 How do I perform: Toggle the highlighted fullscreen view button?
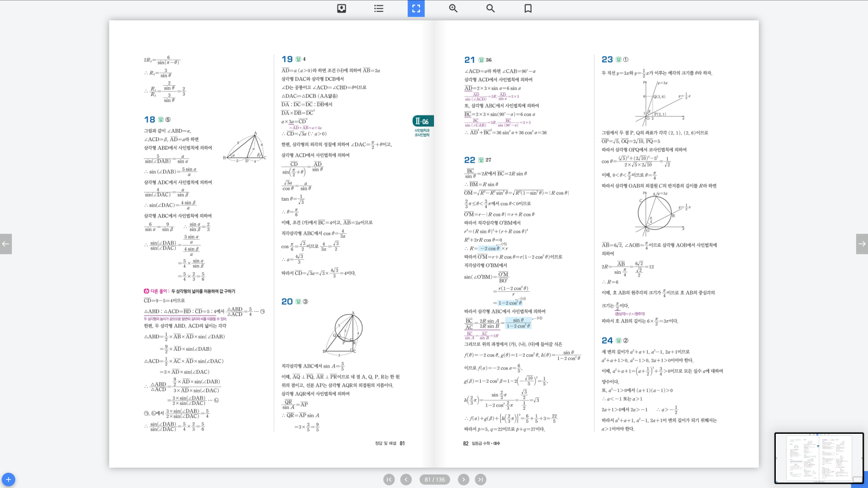416,8
